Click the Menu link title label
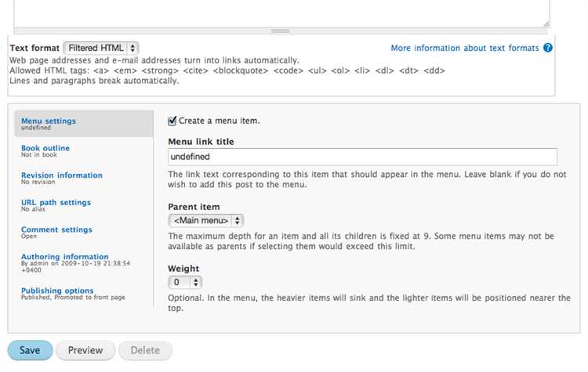Screen dimensions: 588x372 201,142
